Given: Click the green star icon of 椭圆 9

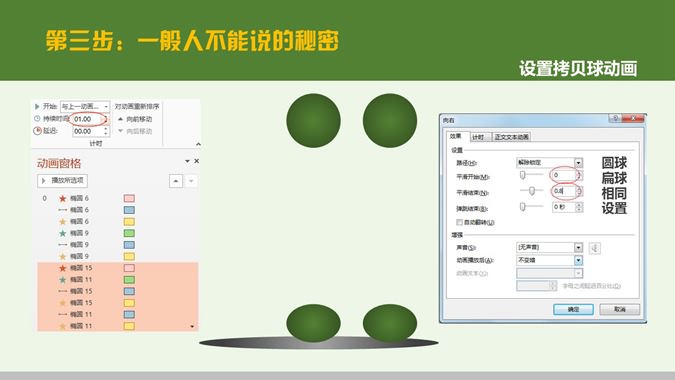Looking at the screenshot, I should 63,233.
